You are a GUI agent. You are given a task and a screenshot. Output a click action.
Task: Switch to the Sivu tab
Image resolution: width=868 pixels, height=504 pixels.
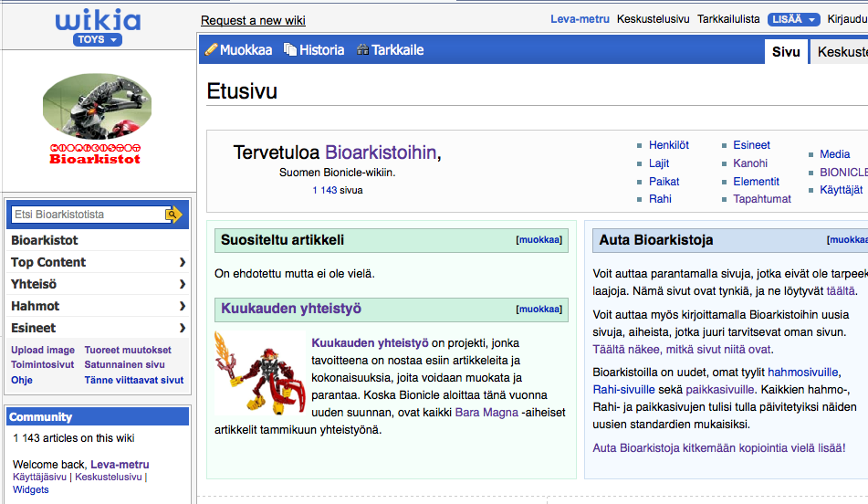click(x=786, y=51)
